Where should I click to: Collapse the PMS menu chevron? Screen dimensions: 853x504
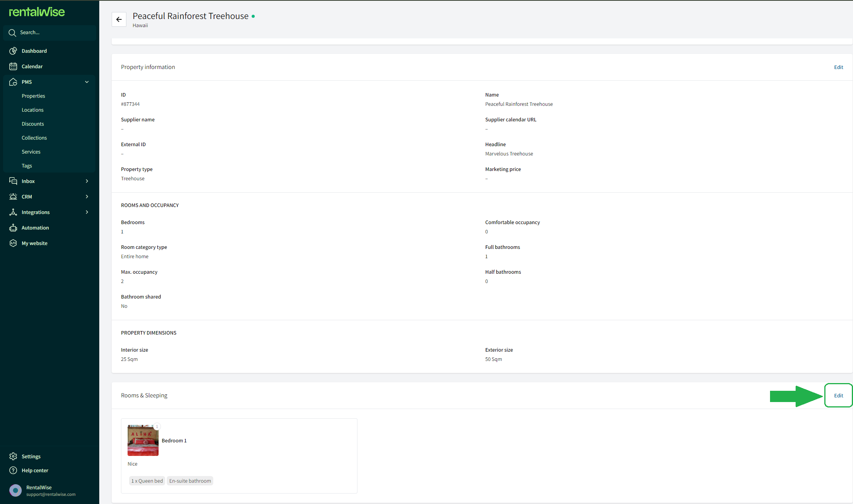[87, 82]
